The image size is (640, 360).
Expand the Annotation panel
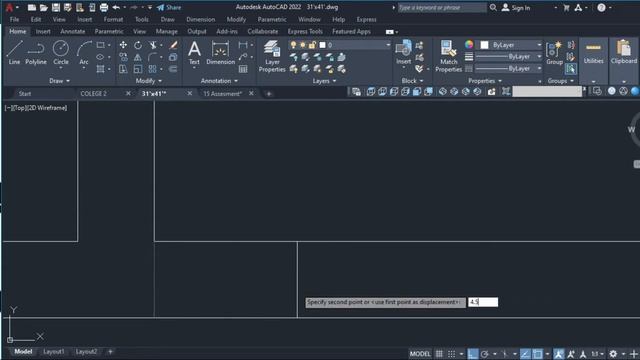pyautogui.click(x=219, y=81)
